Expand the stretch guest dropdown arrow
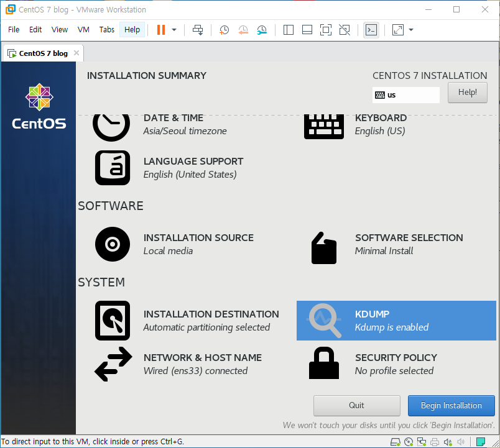This screenshot has width=500, height=448. 411,30
